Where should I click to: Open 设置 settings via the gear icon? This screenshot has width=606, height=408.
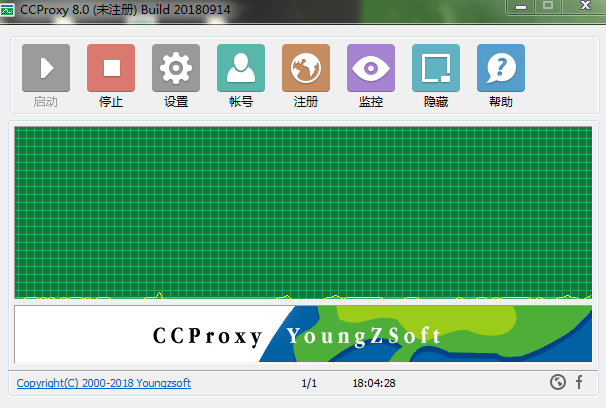click(176, 68)
